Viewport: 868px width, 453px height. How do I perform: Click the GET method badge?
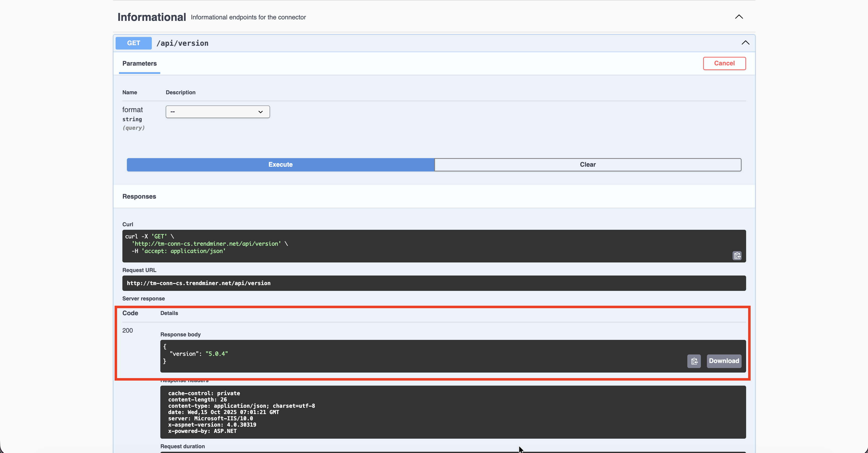click(x=133, y=43)
